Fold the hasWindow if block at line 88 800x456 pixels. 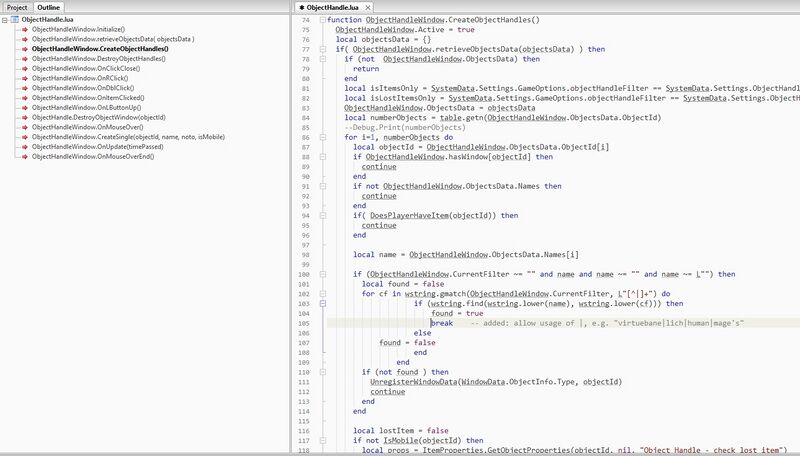point(322,157)
